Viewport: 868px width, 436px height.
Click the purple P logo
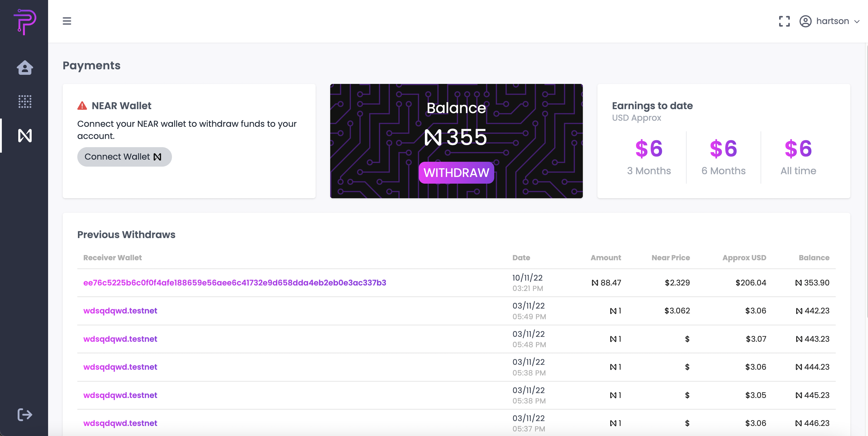(25, 22)
